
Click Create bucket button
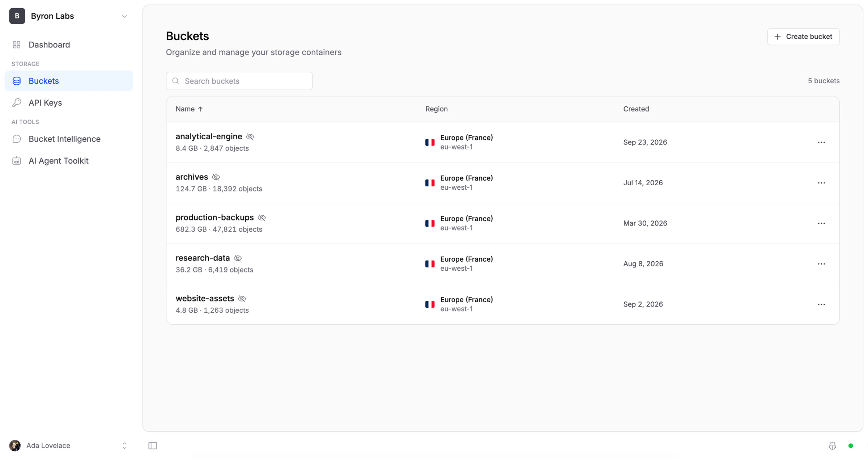tap(803, 37)
